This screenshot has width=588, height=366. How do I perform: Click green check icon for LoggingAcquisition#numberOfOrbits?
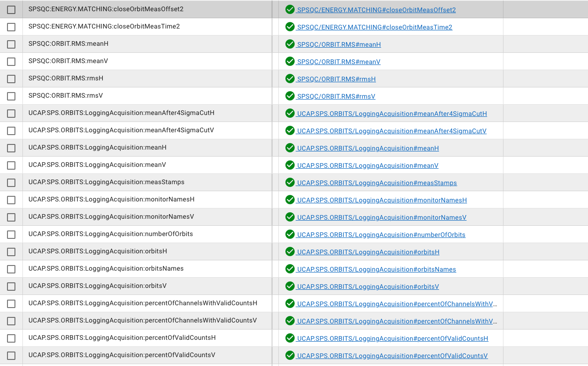290,234
